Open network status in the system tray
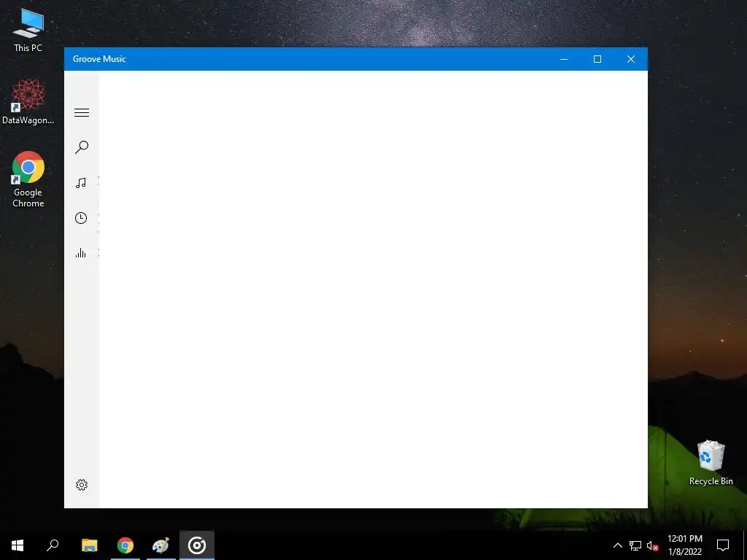Screen dimensions: 747x560 (x=635, y=545)
